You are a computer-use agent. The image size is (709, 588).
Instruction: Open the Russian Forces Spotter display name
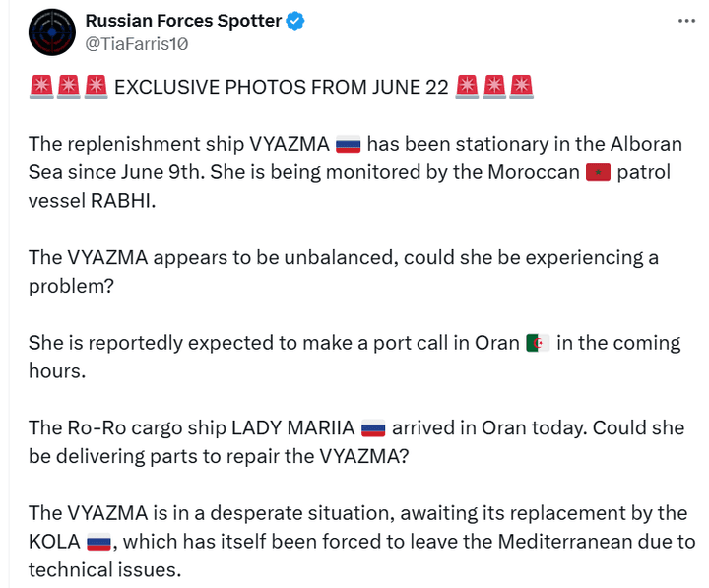183,21
